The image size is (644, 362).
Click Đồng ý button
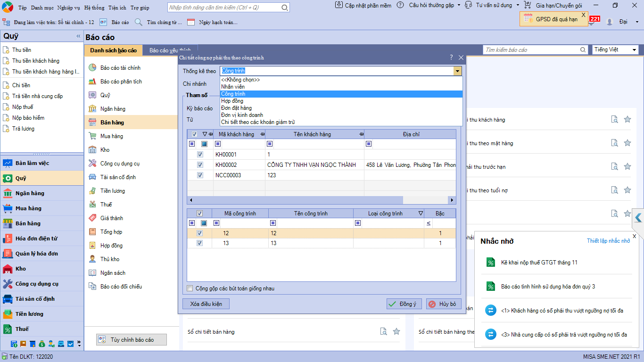(x=404, y=304)
